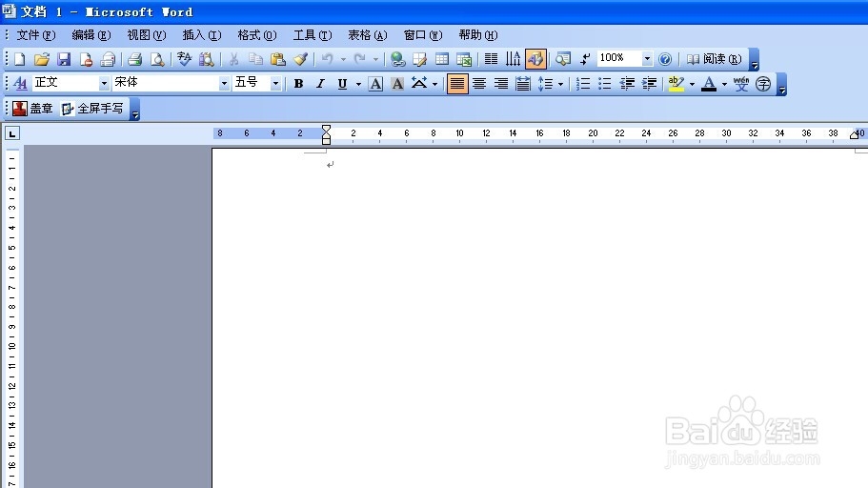Toggle italic formatting

320,84
